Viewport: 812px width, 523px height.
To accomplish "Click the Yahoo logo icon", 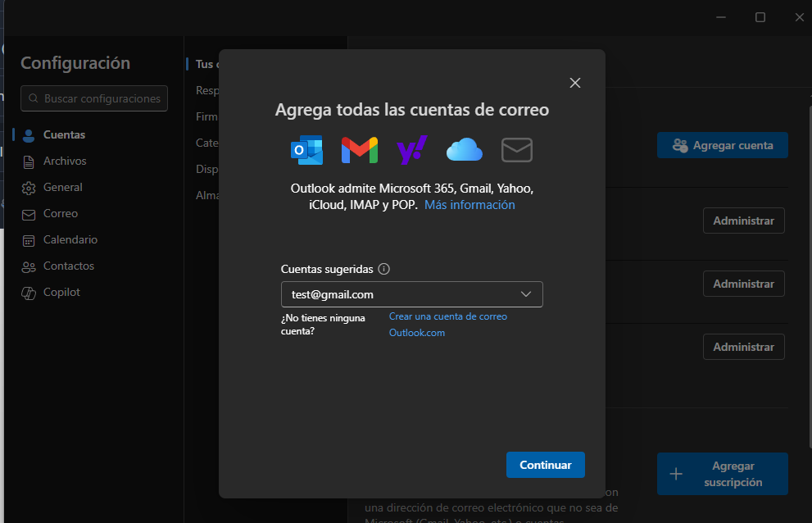I will click(411, 150).
